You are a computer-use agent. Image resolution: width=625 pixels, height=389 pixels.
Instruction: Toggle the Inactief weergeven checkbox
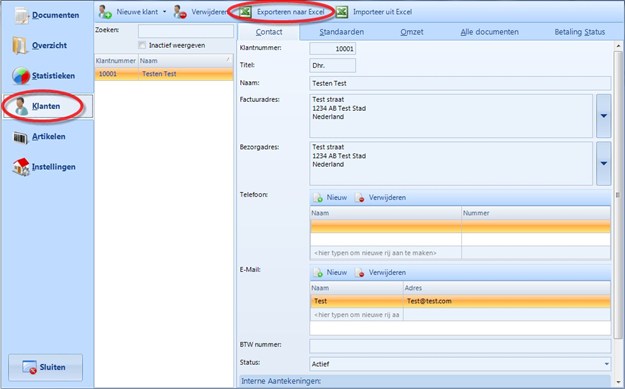click(142, 45)
